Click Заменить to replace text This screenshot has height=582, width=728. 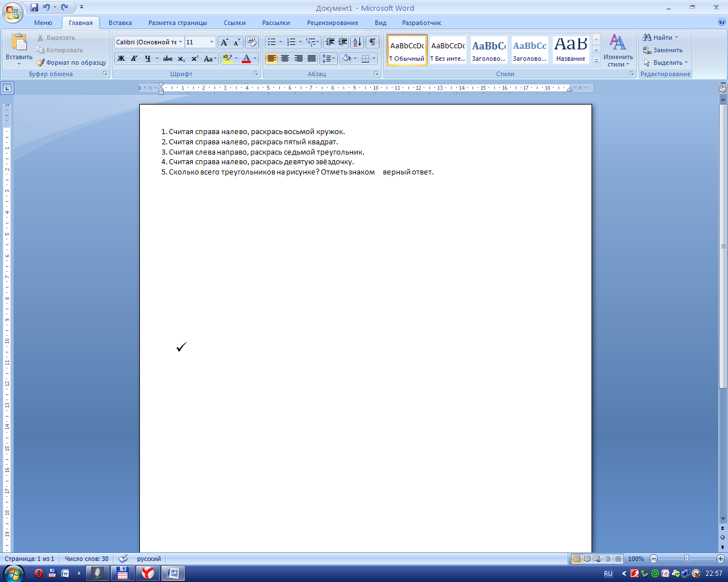663,50
